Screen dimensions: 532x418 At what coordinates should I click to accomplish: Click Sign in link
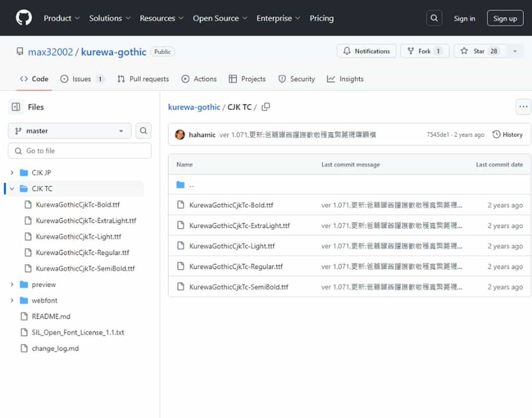pos(464,18)
